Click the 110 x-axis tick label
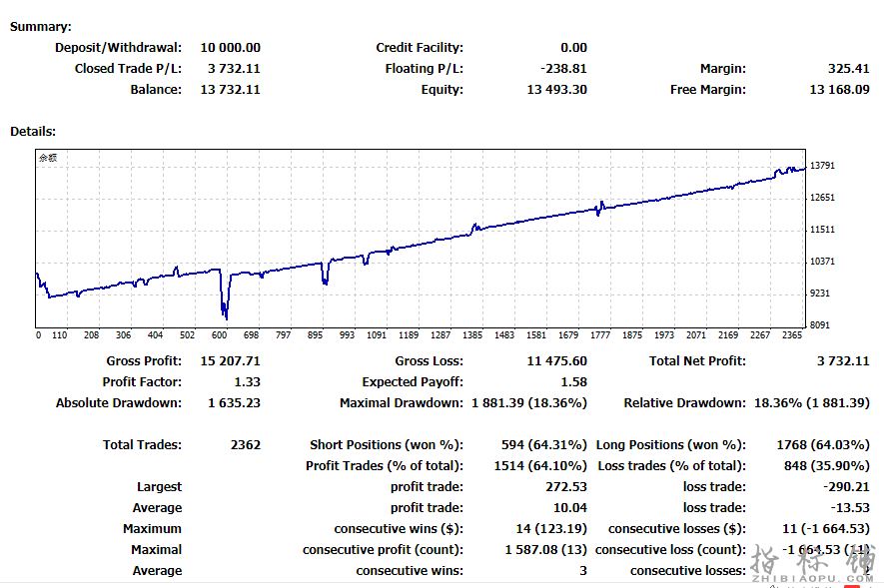Image resolution: width=884 pixels, height=588 pixels. pos(59,334)
